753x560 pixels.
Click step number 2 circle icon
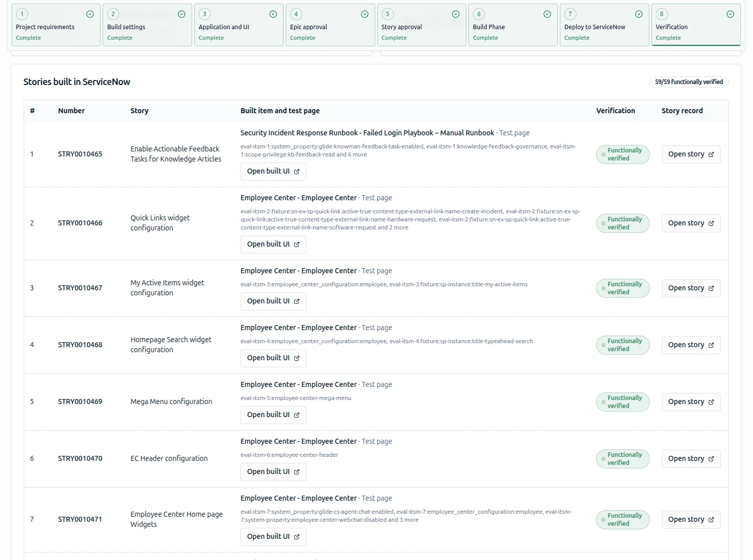pos(113,14)
